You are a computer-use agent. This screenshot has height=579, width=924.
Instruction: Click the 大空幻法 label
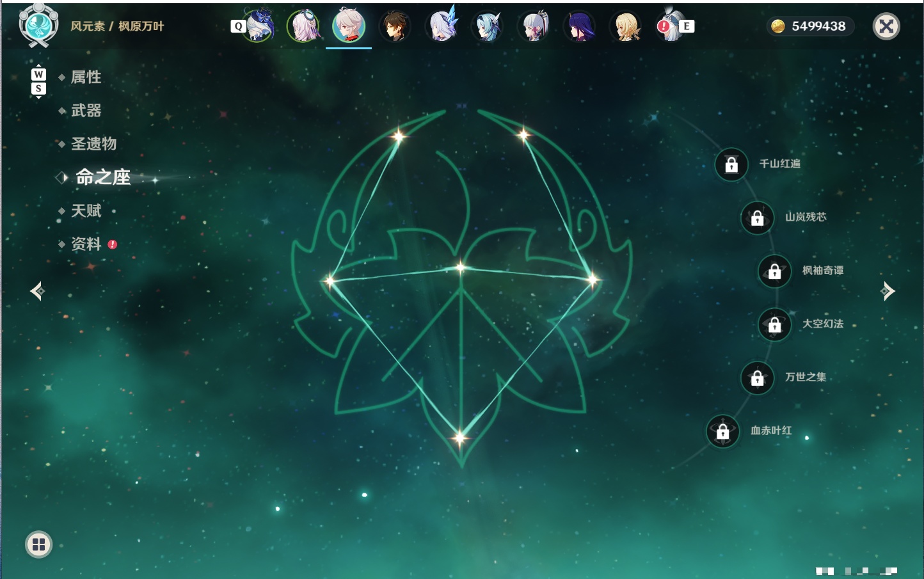click(x=823, y=324)
